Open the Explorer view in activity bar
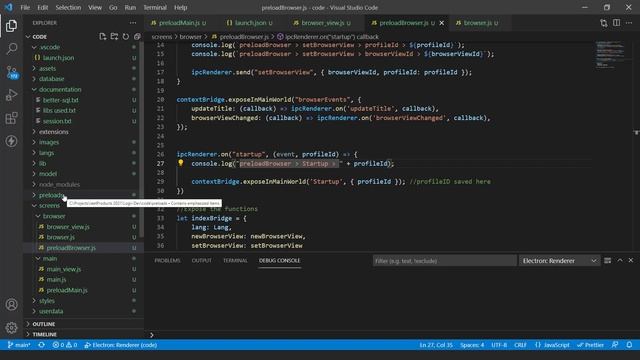The height and width of the screenshot is (360, 640). (11, 26)
